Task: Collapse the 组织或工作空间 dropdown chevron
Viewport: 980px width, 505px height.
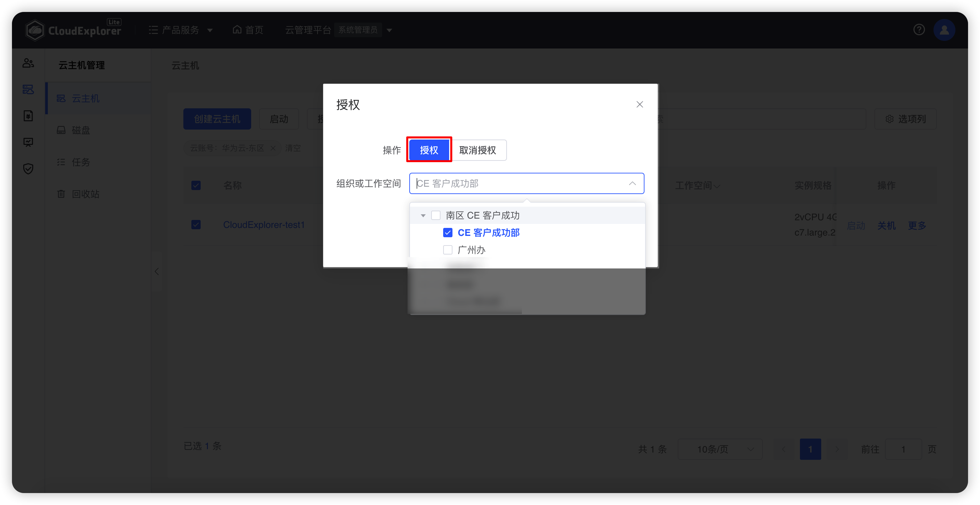Action: click(632, 183)
